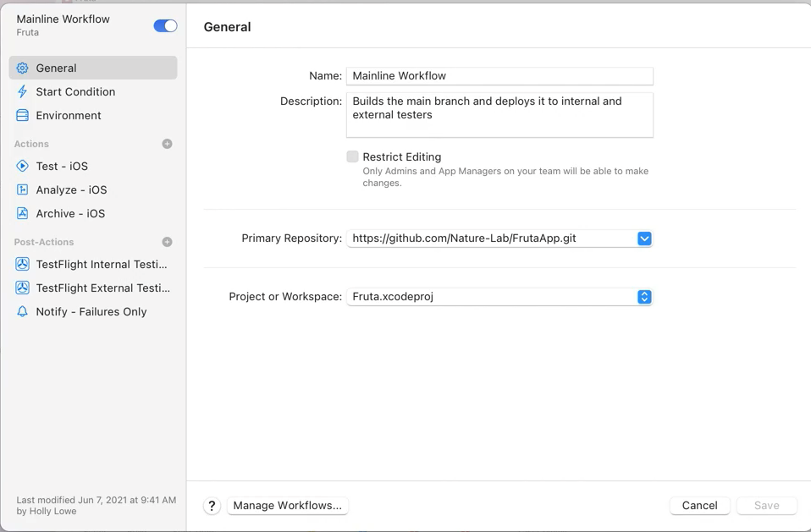
Task: Add a new action with Actions plus icon
Action: click(167, 144)
